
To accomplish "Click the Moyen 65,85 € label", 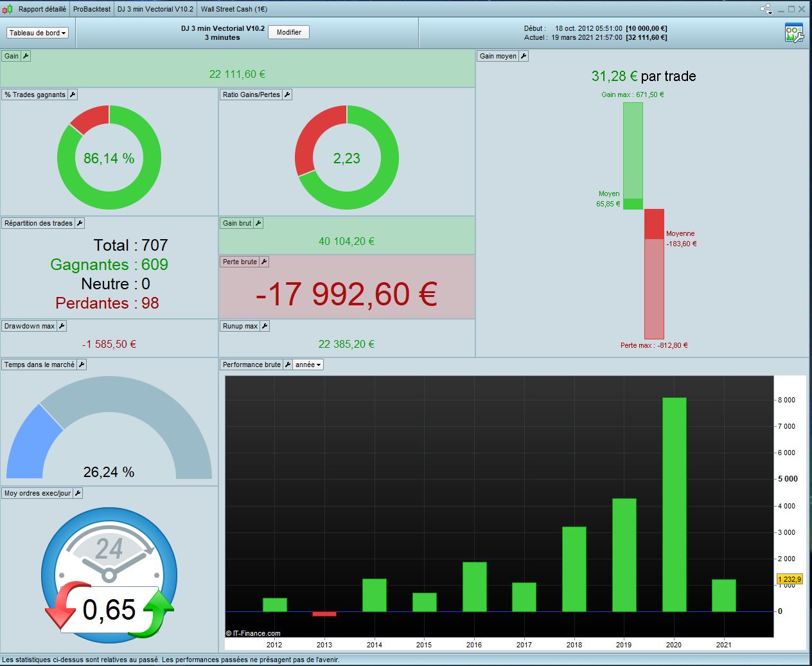I will [608, 199].
